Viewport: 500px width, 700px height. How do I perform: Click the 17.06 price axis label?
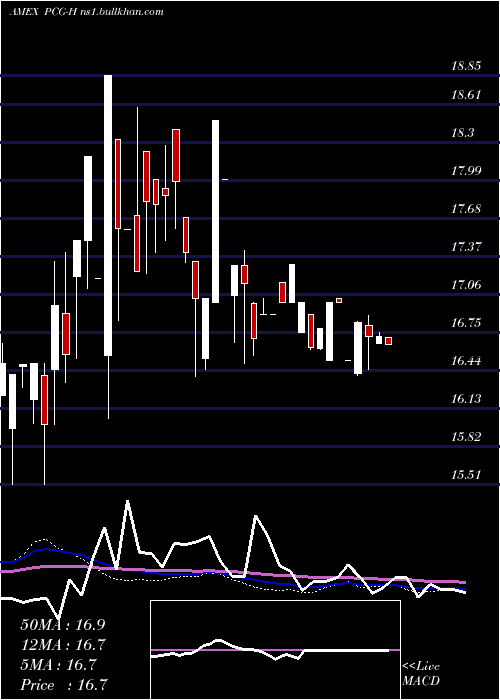coord(466,284)
